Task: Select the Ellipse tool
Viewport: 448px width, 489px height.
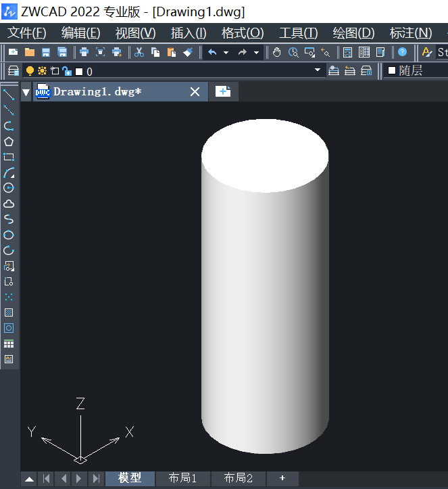Action: pos(9,235)
